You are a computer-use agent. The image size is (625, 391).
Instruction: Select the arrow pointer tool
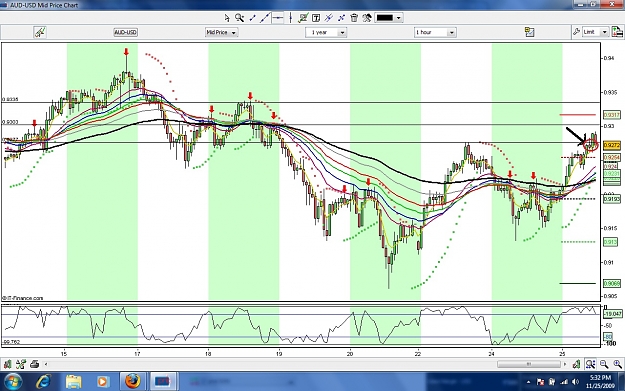(x=227, y=18)
